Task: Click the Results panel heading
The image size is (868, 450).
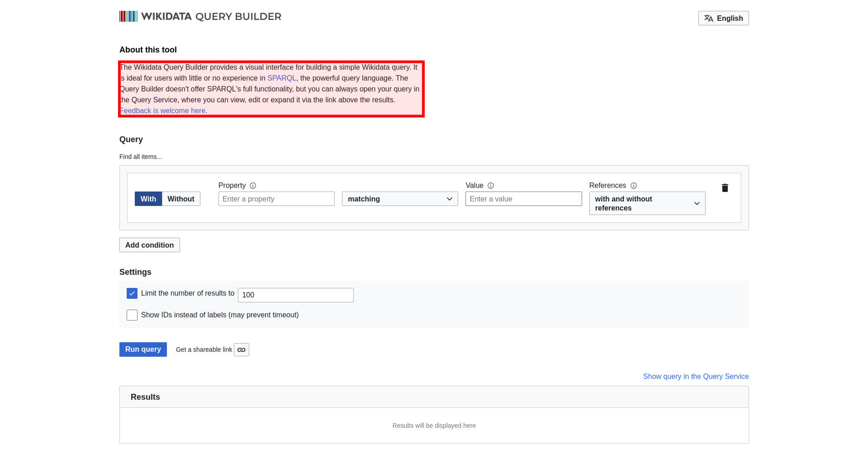Action: point(145,397)
